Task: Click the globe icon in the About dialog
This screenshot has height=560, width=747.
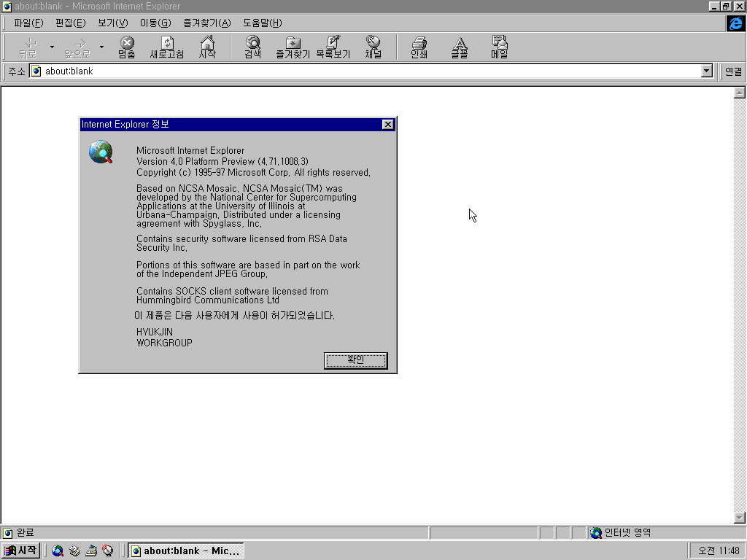Action: (101, 152)
